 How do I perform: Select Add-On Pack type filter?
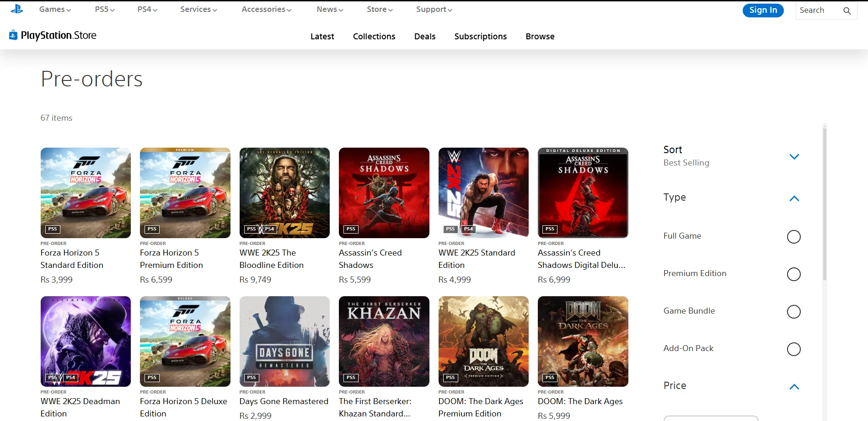[793, 349]
